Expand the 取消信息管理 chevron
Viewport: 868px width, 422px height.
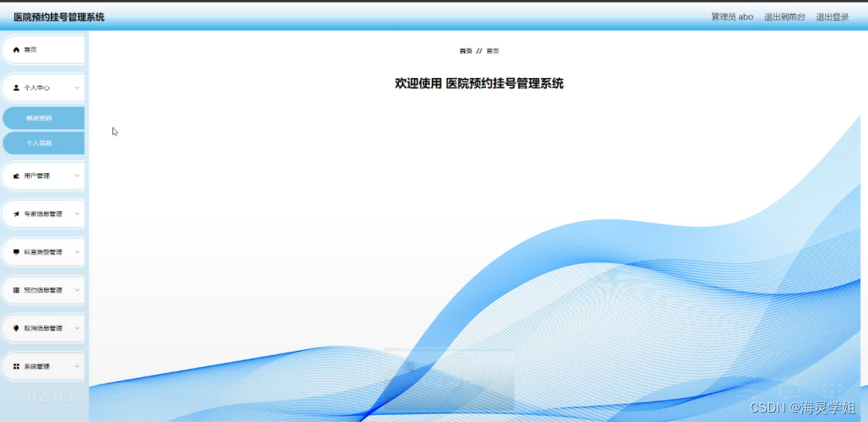pyautogui.click(x=77, y=328)
